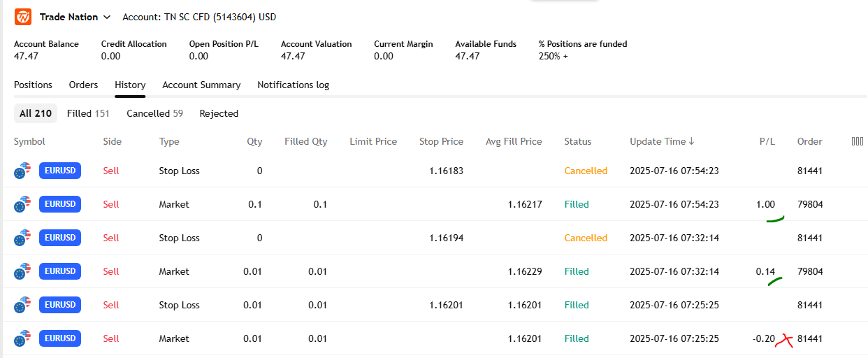The height and width of the screenshot is (358, 868).
Task: Click EURUSD badge in the 1.16194 stop row
Action: coord(60,238)
